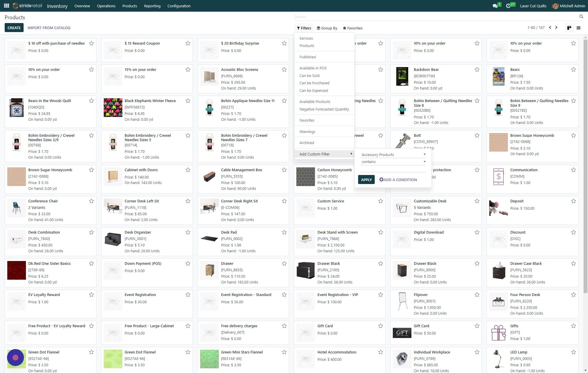
Task: Open the Accessory Products field dropdown
Action: (393, 155)
